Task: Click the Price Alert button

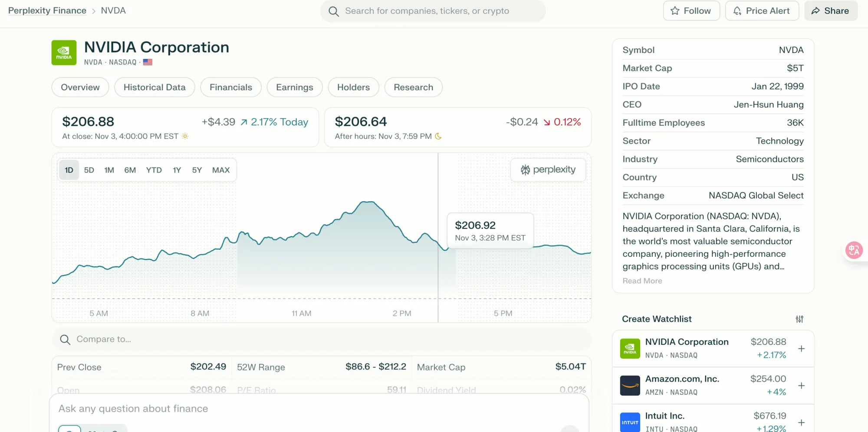Action: pyautogui.click(x=762, y=11)
